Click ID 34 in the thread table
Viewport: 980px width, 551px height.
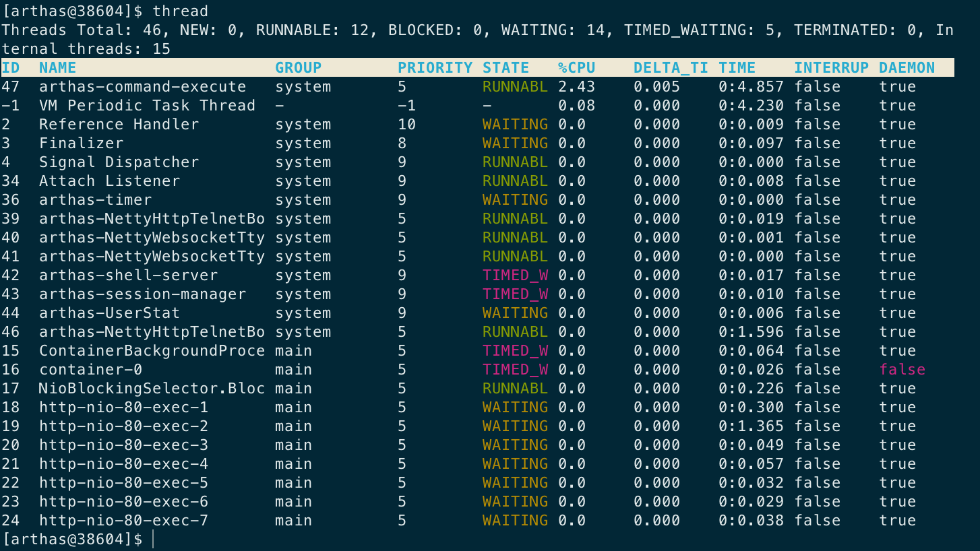click(11, 181)
